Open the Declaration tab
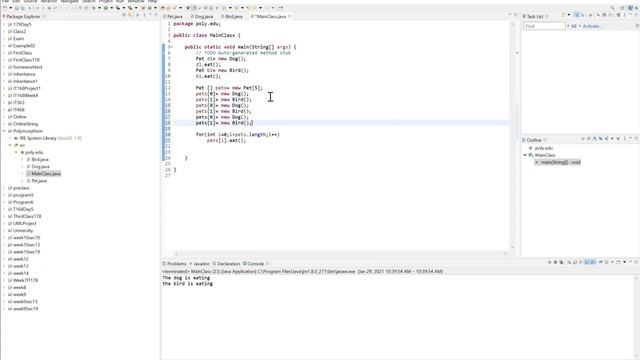The width and height of the screenshot is (640, 360). tap(226, 264)
